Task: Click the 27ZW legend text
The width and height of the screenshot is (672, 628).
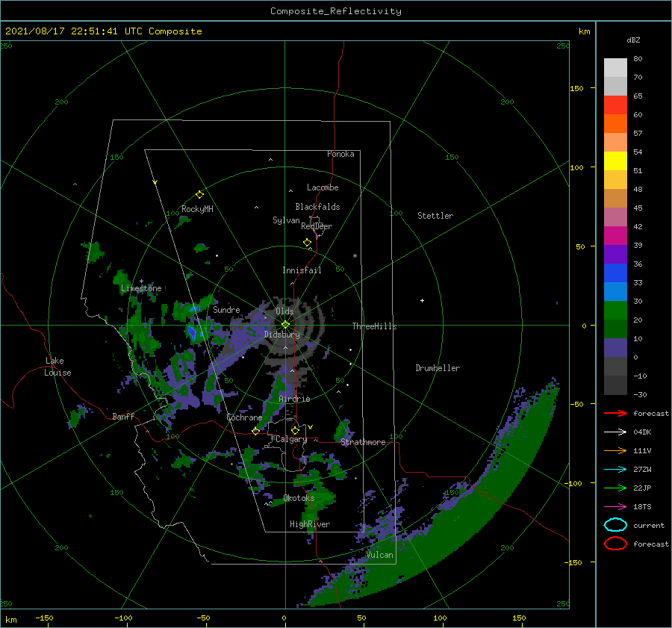Action: 642,470
